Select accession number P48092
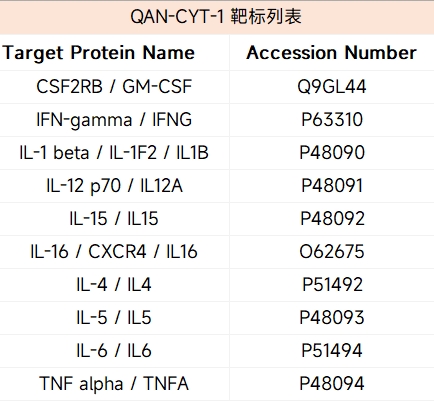 (x=332, y=219)
